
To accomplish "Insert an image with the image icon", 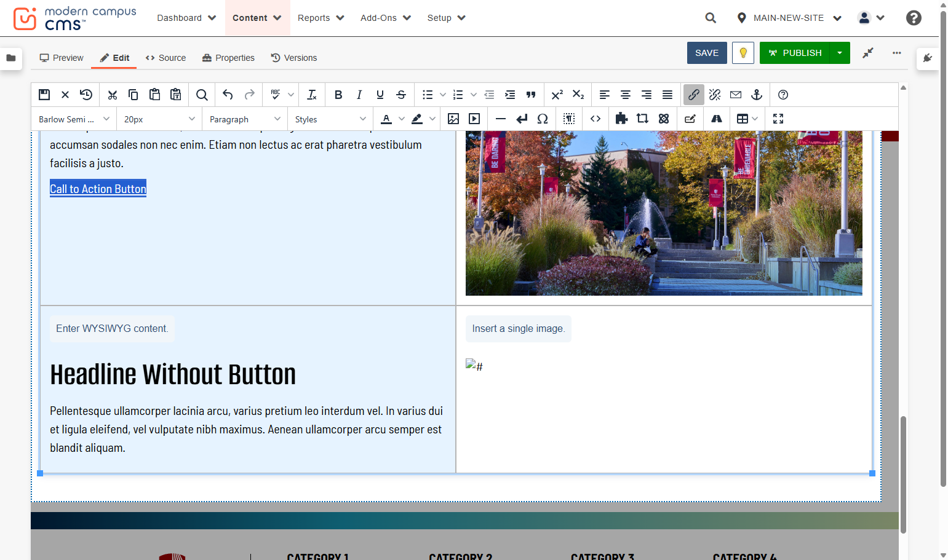I will [x=453, y=119].
